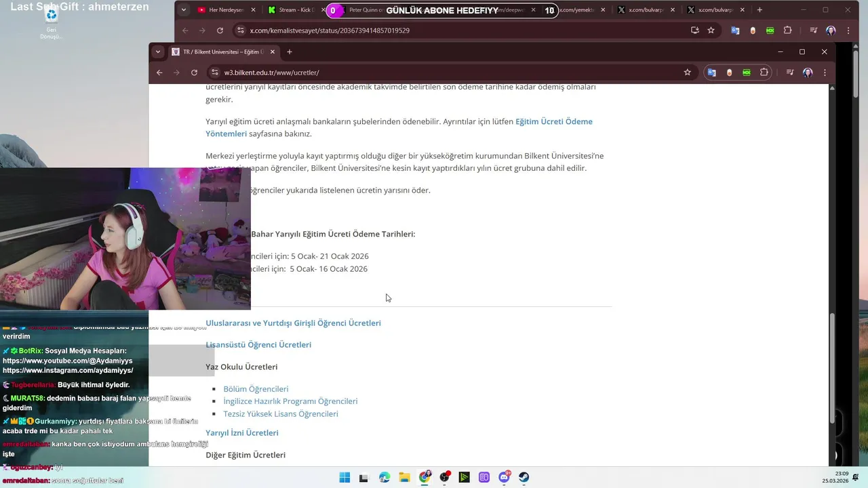Click Back arrow in the back x.com window
The height and width of the screenshot is (488, 868).
(x=185, y=30)
